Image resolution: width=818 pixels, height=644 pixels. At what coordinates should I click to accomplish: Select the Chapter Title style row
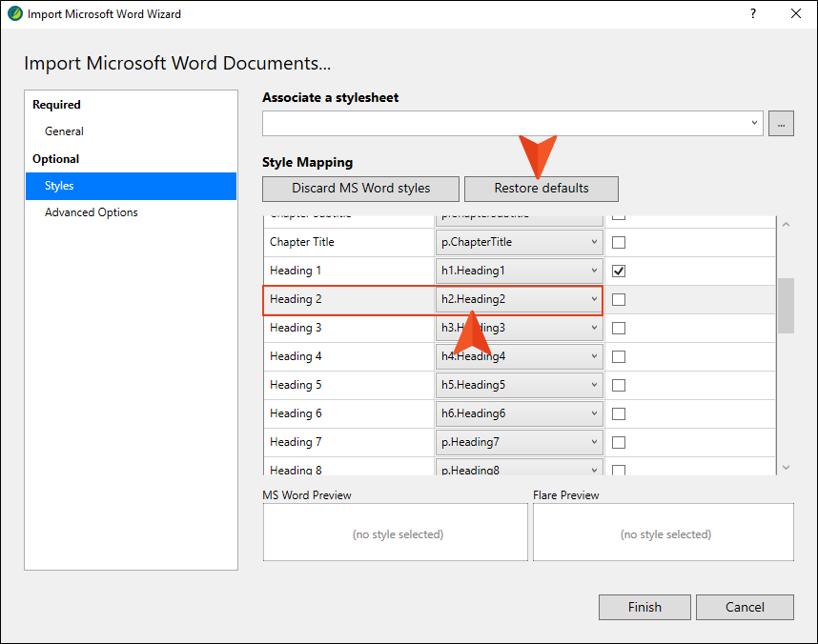[349, 242]
